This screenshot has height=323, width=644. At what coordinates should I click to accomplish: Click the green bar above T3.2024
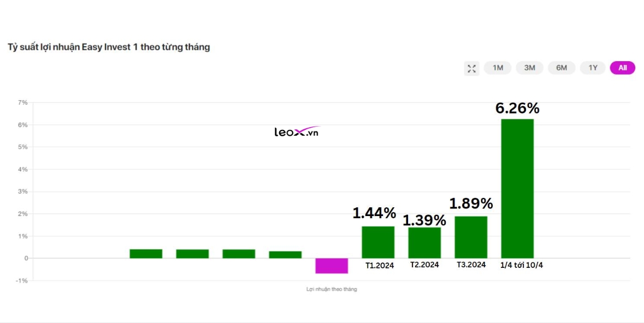[x=471, y=237]
